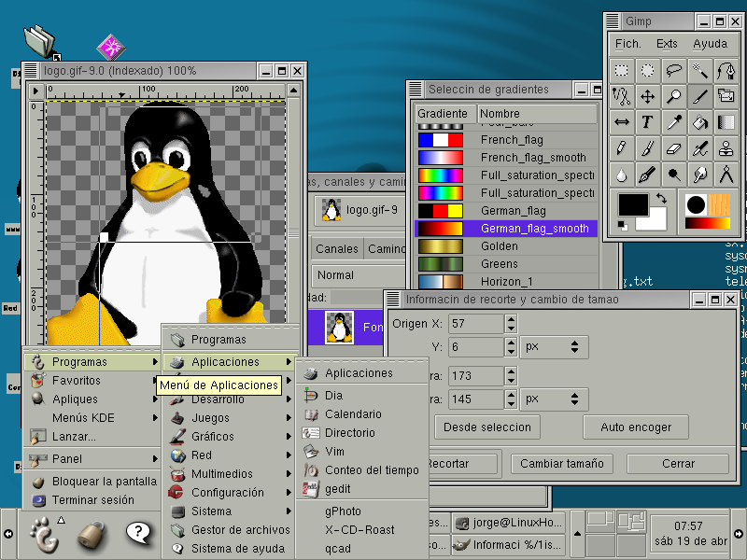Open the Normal layer mode dropdown
The height and width of the screenshot is (560, 747).
point(359,275)
